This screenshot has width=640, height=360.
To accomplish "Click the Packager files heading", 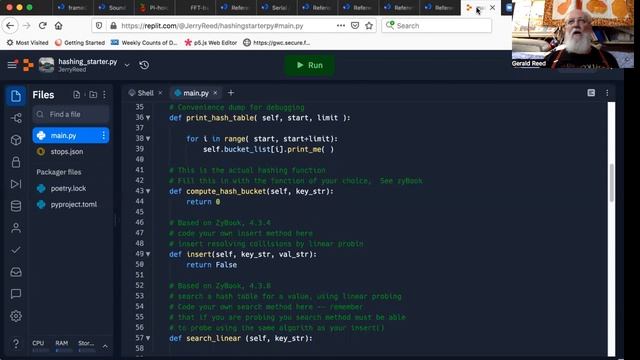I will click(59, 172).
